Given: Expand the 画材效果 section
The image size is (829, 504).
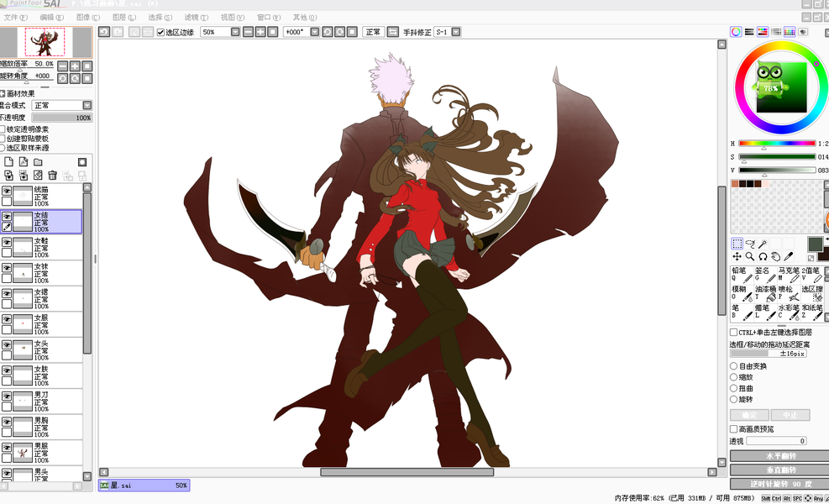Looking at the screenshot, I should point(3,93).
